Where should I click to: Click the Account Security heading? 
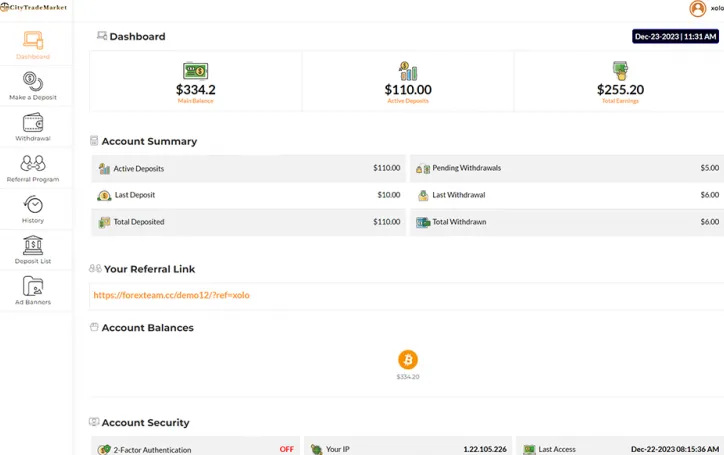[x=145, y=422]
